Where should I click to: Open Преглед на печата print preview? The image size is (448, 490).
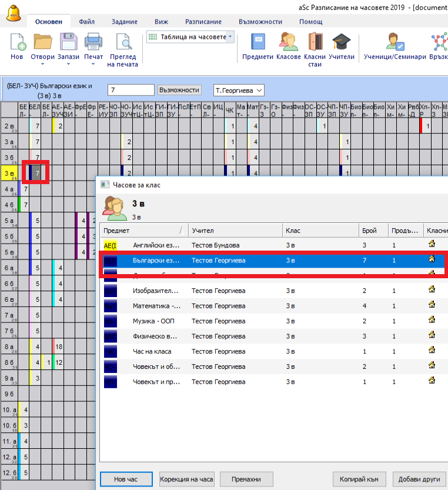pos(123,42)
